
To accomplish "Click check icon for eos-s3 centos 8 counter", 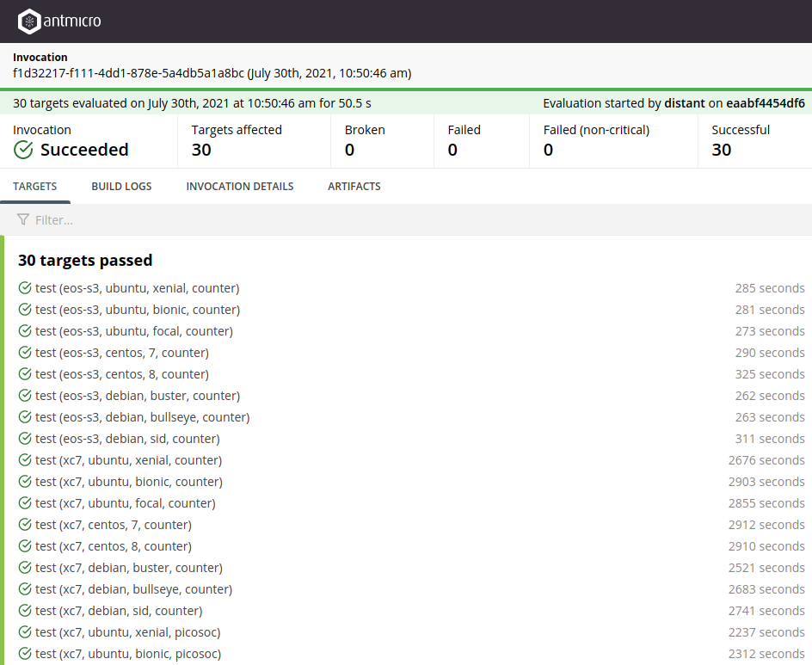I will click(x=25, y=374).
